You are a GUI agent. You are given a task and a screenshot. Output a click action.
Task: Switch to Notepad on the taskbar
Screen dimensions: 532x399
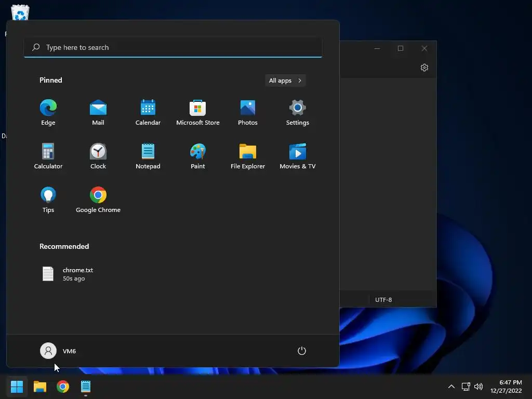tap(86, 387)
